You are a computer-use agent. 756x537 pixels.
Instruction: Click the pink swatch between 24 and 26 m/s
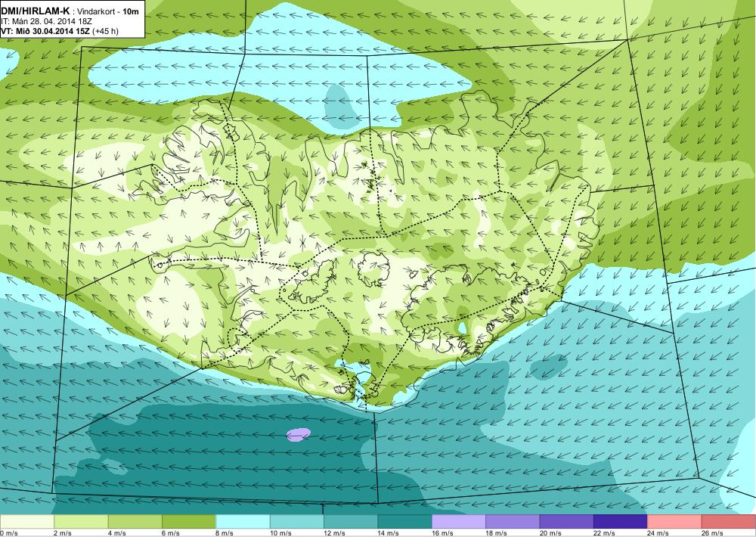tap(675, 522)
